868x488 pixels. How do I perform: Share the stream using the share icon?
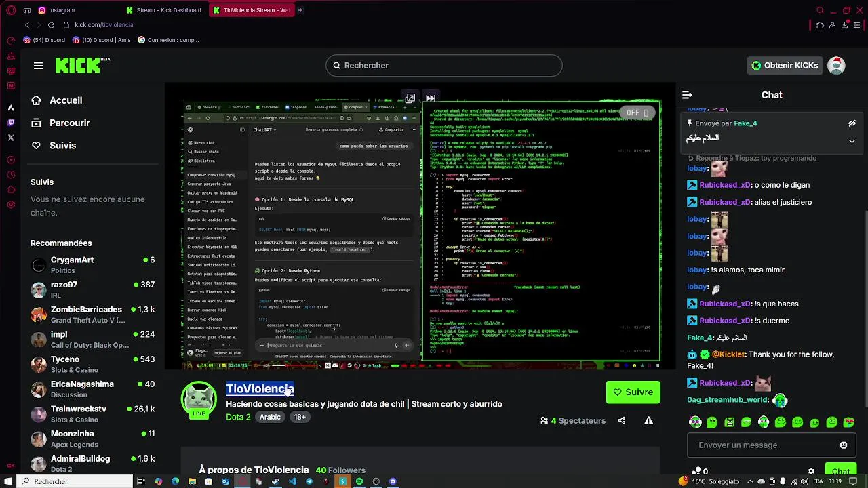[x=622, y=420]
